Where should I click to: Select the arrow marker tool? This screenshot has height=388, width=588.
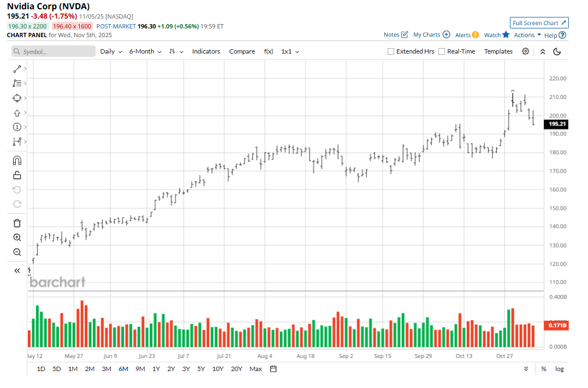point(17,113)
